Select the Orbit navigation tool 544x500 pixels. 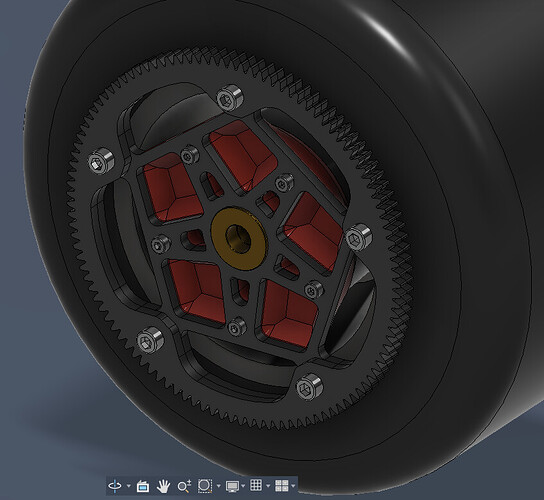pyautogui.click(x=115, y=486)
